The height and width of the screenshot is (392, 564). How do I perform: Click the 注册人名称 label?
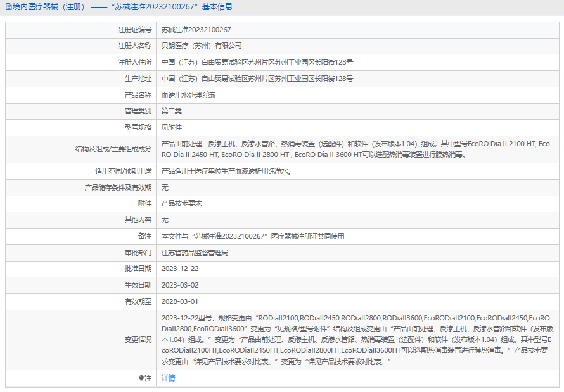(134, 46)
